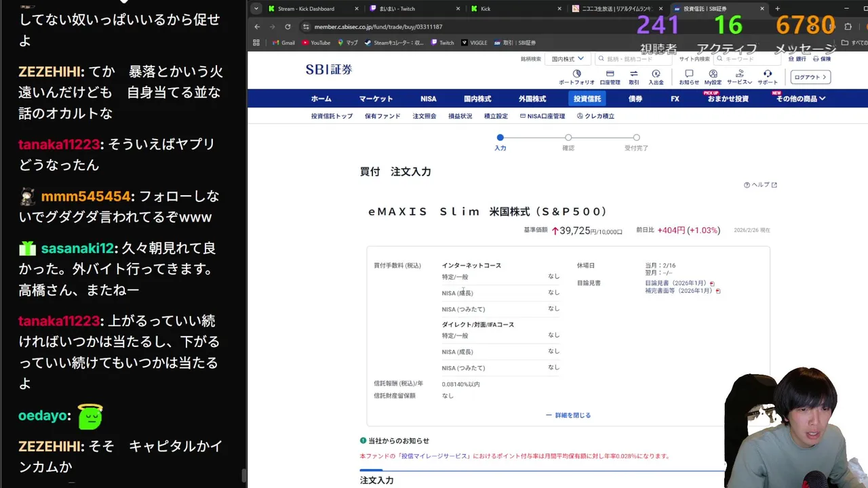The image size is (868, 488).
Task: Open the 口座管理 icon
Action: tap(610, 74)
